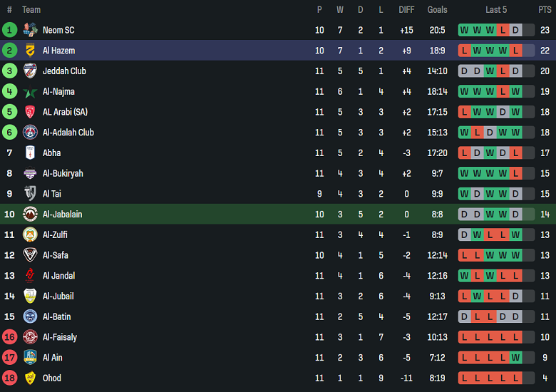
Task: Click the Ohod yellow shield logo
Action: pos(30,378)
